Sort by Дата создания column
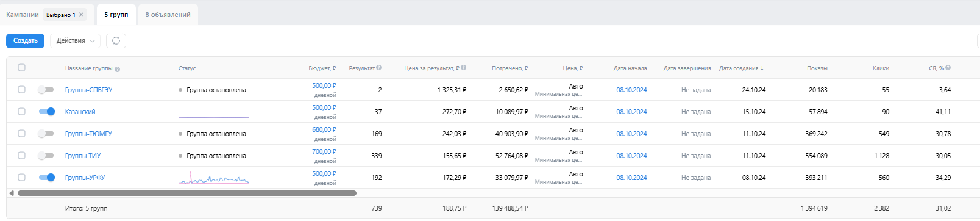980x221 pixels. pos(741,68)
